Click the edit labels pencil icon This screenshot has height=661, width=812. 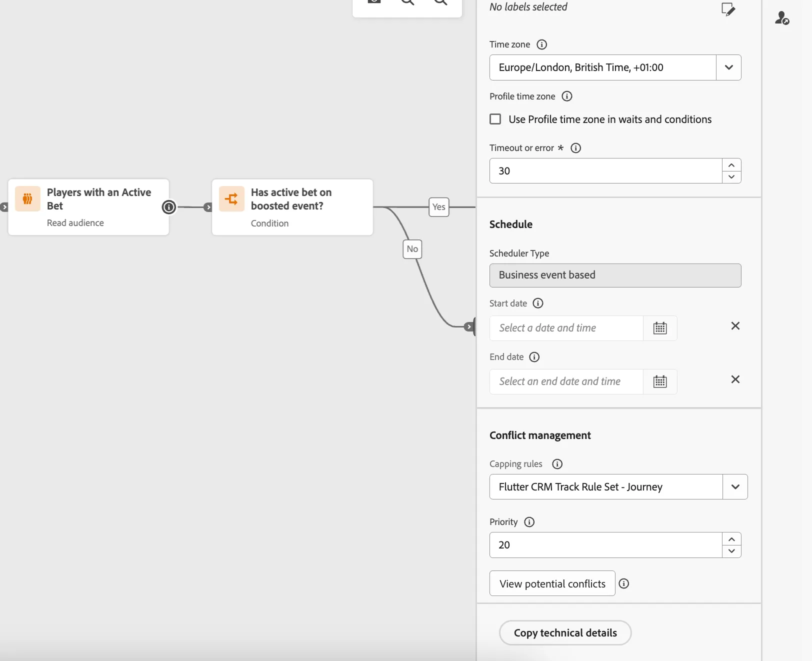point(728,9)
